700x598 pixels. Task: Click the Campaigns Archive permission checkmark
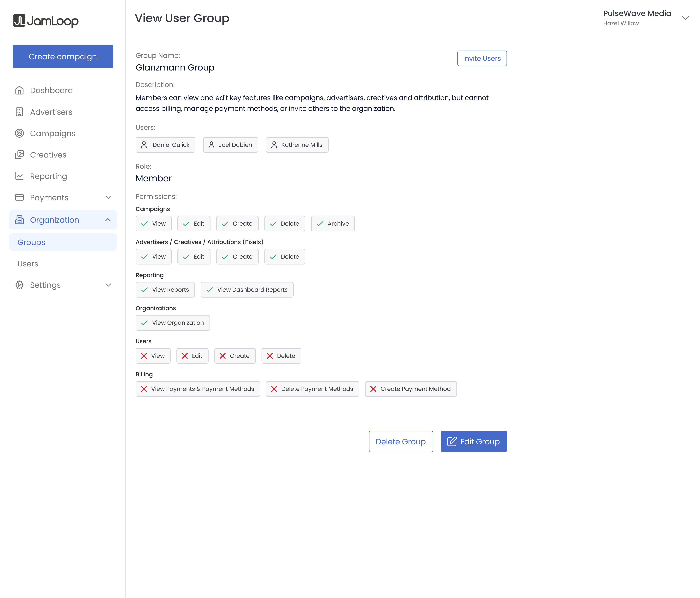tap(320, 224)
